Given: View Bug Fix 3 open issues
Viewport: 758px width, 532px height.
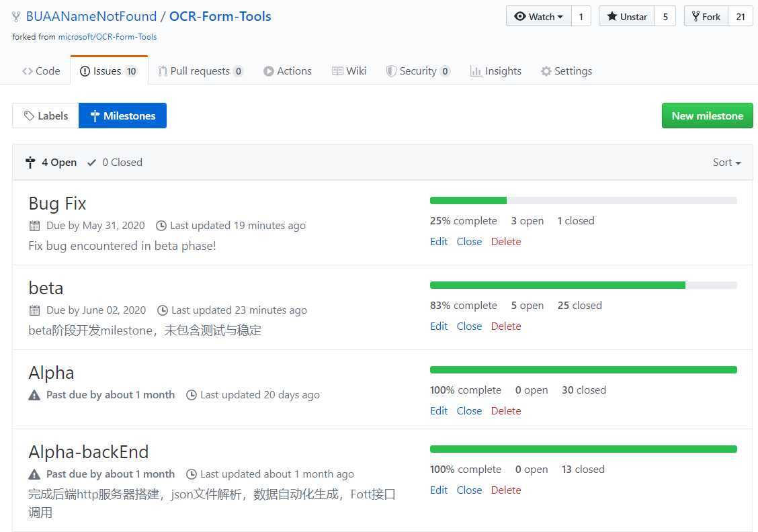Looking at the screenshot, I should [528, 221].
